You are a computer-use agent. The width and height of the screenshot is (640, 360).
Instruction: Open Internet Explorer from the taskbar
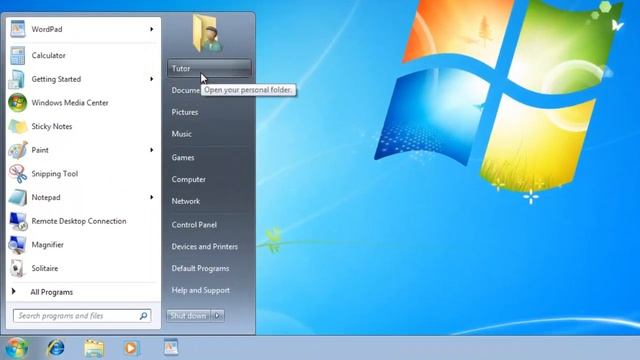56,348
